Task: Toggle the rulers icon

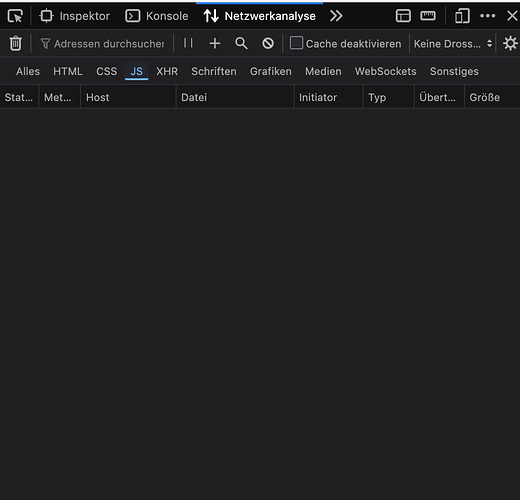Action: point(428,16)
